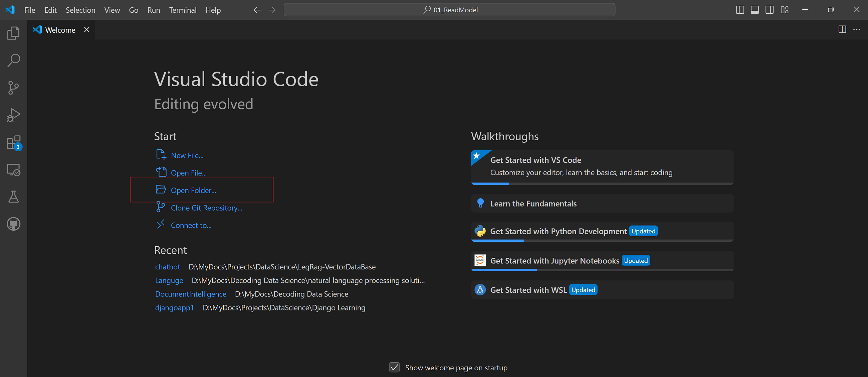Open Get Started with WSL walkthrough
The image size is (868, 377).
coord(602,290)
